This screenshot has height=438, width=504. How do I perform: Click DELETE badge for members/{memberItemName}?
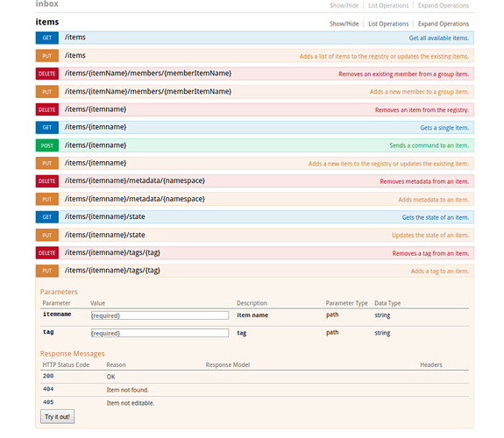(47, 74)
